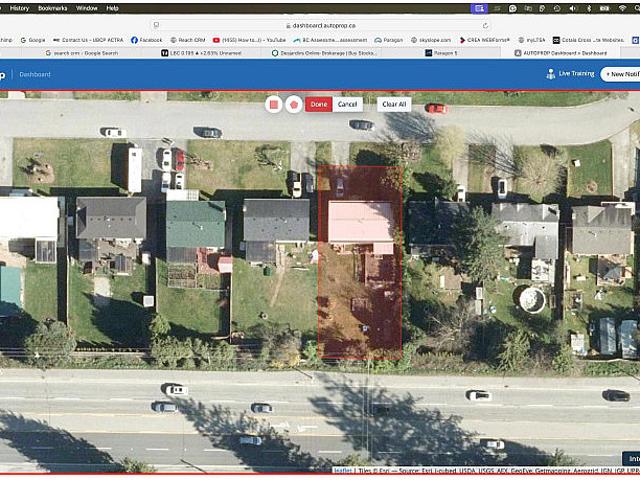This screenshot has height=480, width=640.
Task: Open the Help menu
Action: [x=112, y=7]
